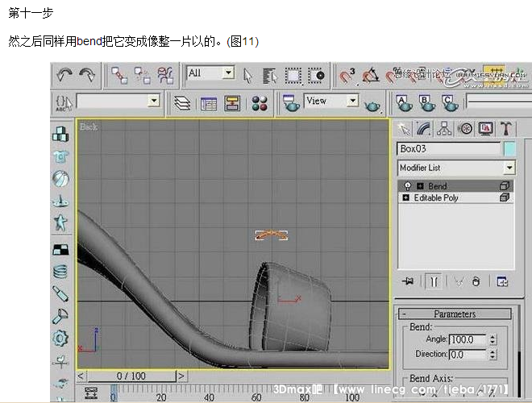Screen dimensions: 532x403
Task: Open Configure Modifier Sets icon
Action: pyautogui.click(x=502, y=281)
